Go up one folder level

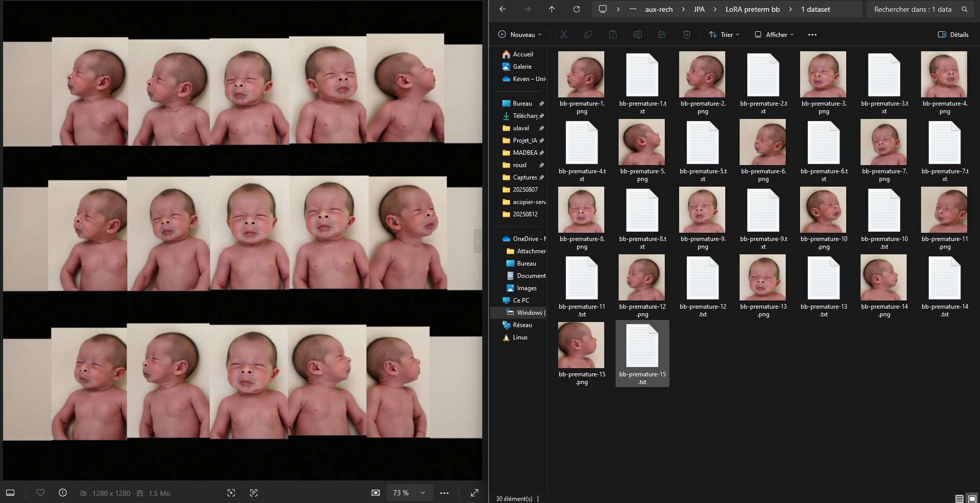552,9
